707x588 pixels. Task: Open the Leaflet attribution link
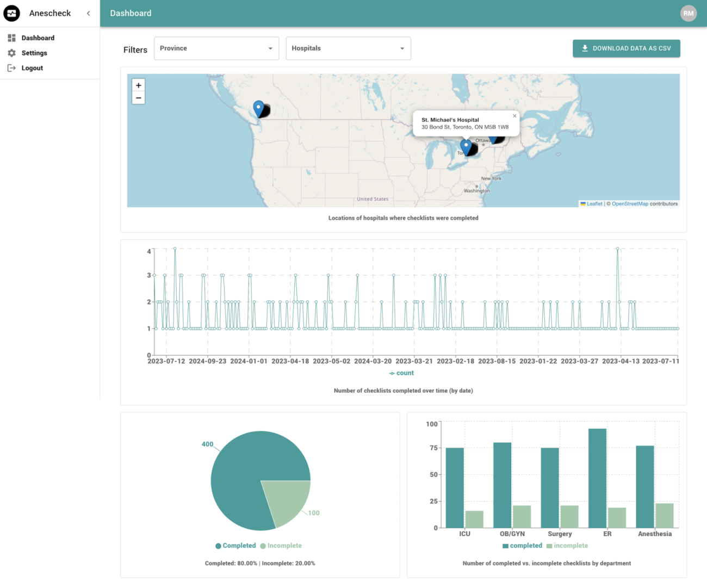point(594,204)
